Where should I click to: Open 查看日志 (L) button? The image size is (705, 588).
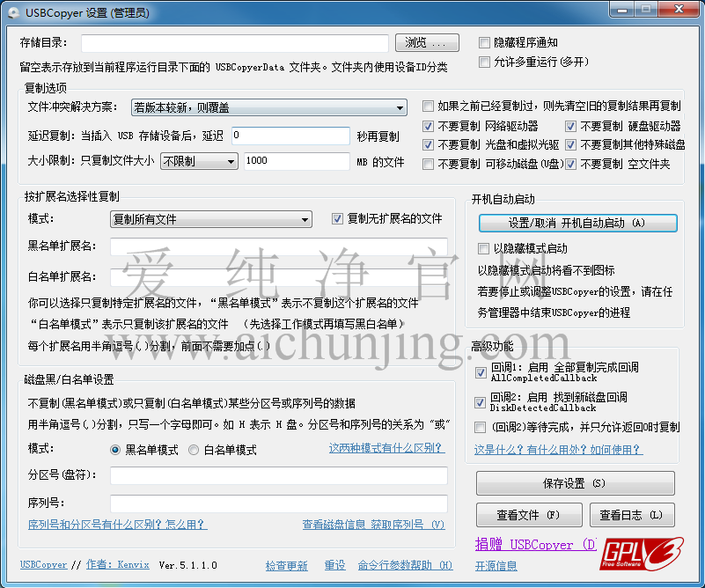point(632,515)
